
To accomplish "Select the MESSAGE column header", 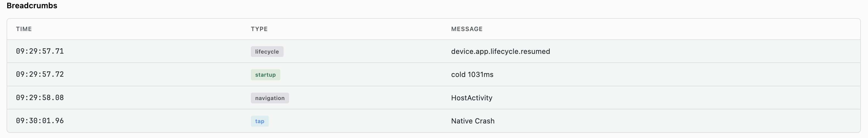I will coord(467,29).
